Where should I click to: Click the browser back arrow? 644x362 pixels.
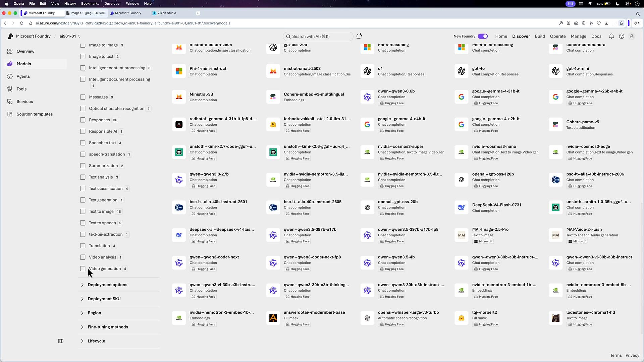coord(5,23)
